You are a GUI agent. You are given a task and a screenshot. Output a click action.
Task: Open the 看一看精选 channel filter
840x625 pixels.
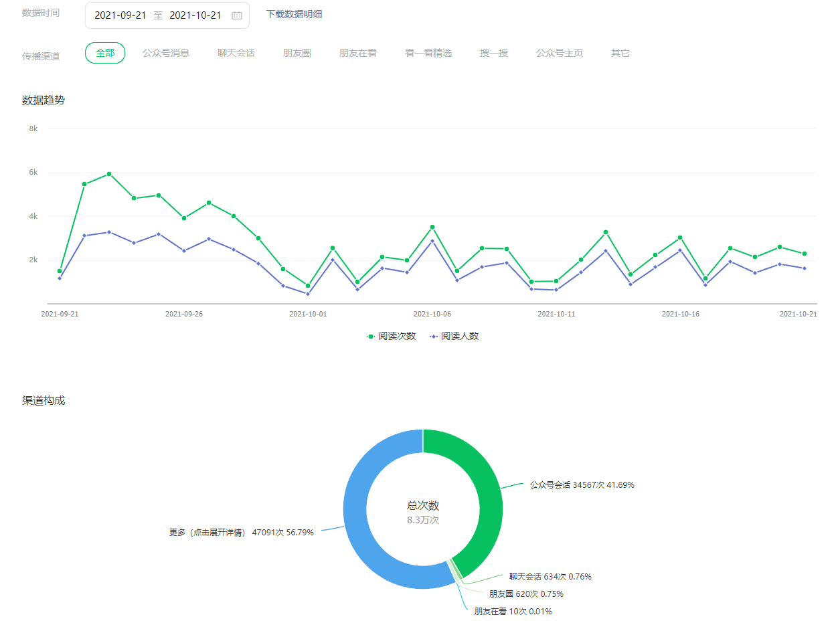[428, 53]
